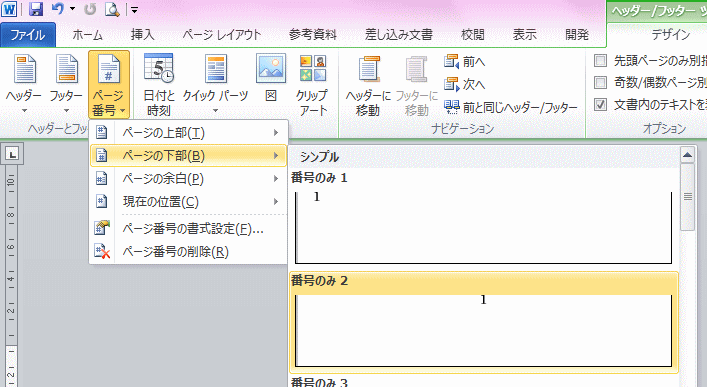
Task: Open the クイック パーツ dropdown
Action: pos(216,84)
